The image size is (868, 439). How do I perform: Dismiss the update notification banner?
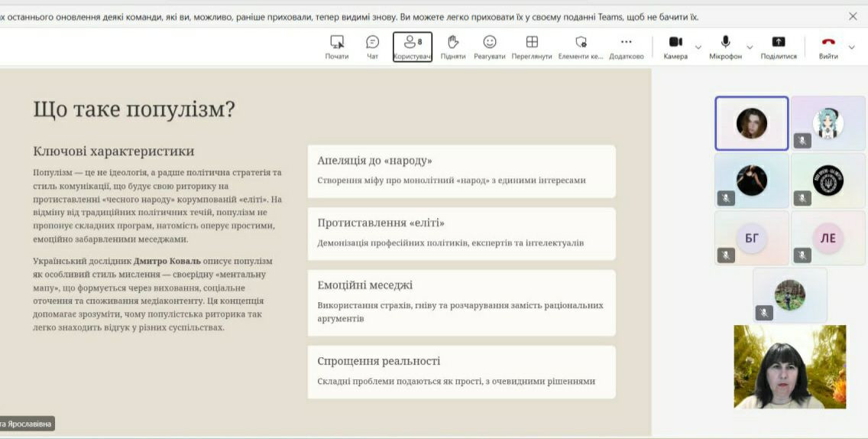(x=853, y=17)
